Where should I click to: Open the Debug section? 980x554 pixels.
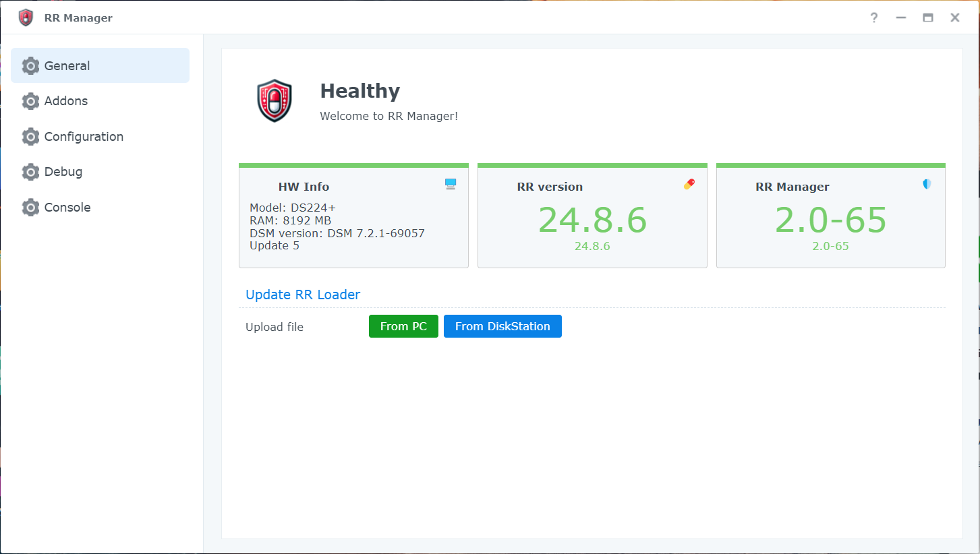pyautogui.click(x=100, y=172)
